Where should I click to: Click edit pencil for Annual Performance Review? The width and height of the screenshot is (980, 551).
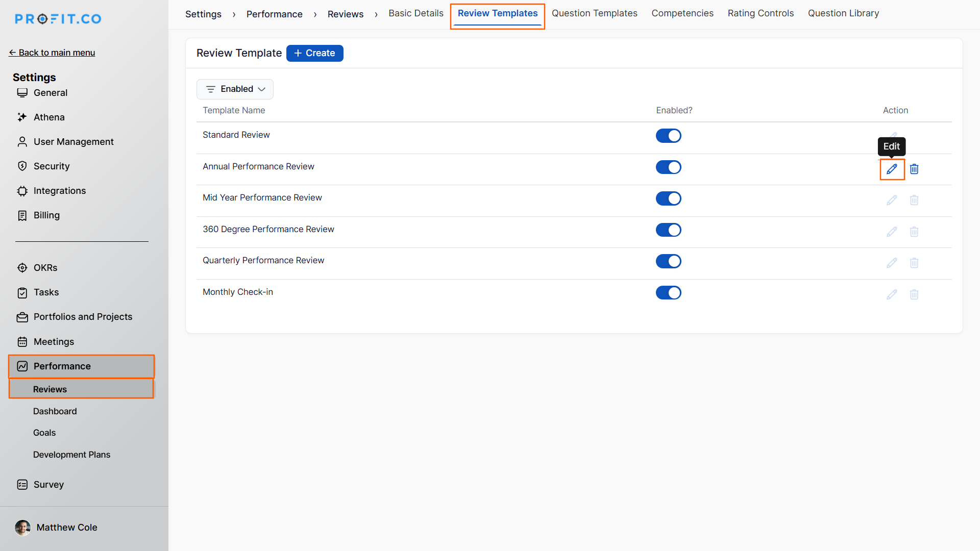(892, 169)
